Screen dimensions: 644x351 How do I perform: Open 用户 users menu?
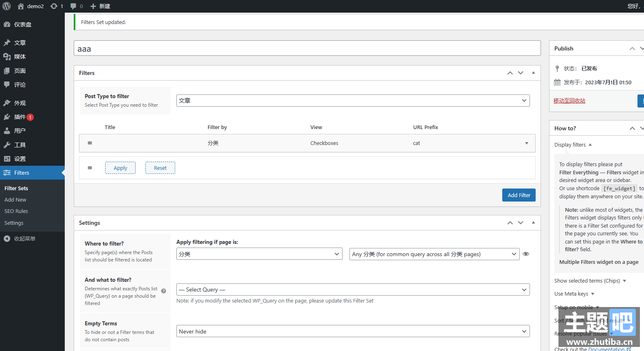(32, 131)
